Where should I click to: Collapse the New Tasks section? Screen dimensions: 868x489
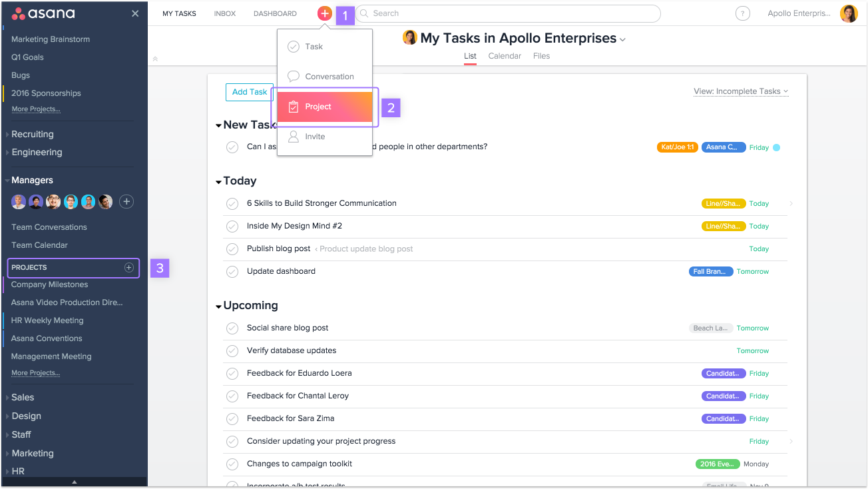(x=218, y=125)
